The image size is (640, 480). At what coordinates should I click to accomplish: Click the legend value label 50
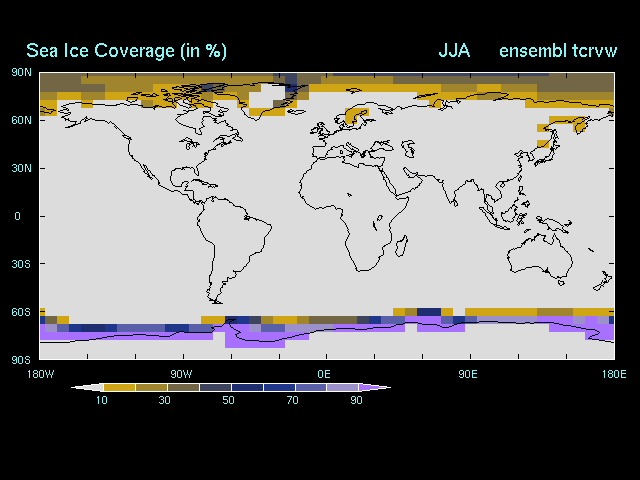(229, 400)
